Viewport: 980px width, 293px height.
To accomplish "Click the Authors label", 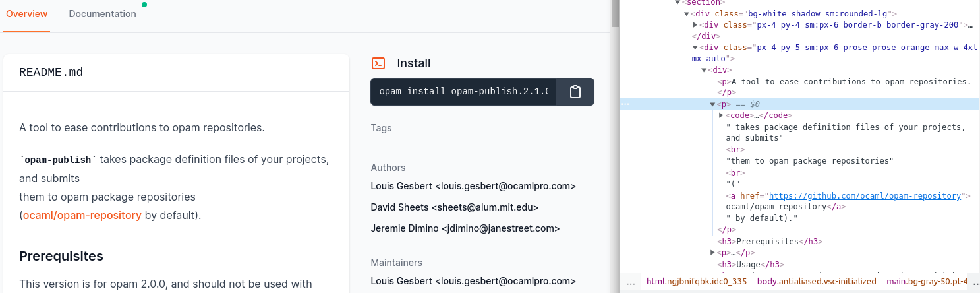I will [388, 168].
